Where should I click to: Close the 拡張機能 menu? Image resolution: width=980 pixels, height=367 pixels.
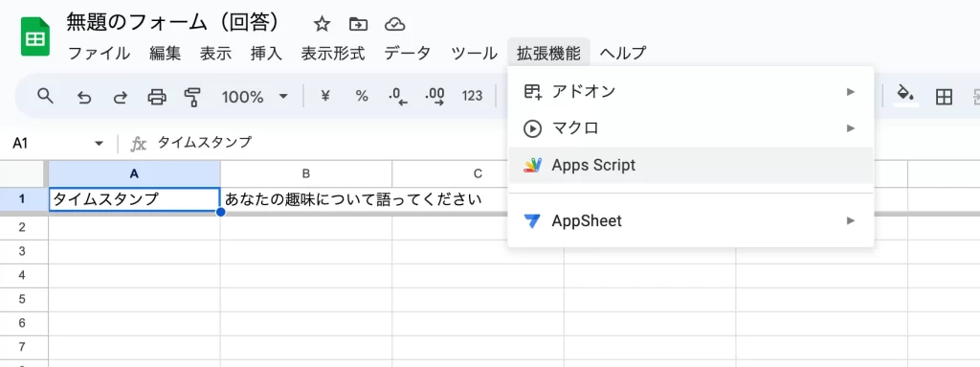tap(548, 54)
